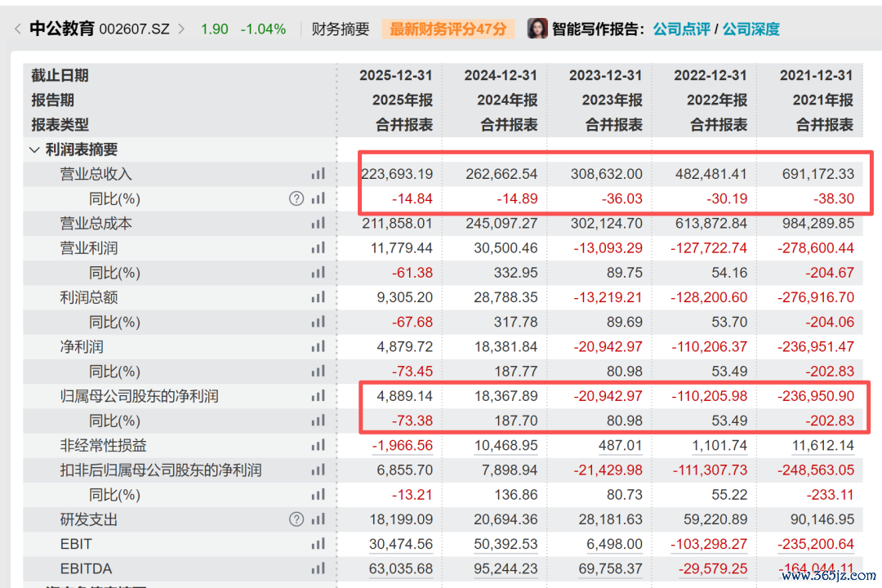
Task: Select the 财务摘要 tab label
Action: 341,29
